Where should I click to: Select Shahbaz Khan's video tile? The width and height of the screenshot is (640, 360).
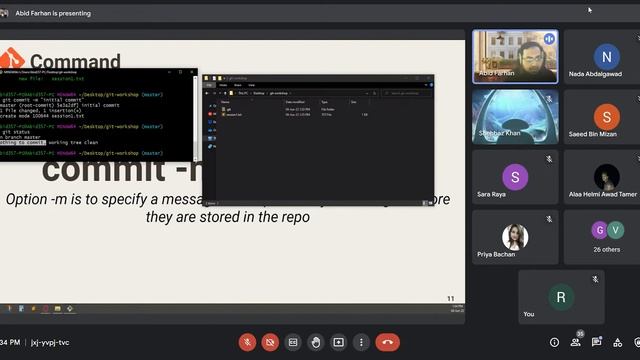pos(515,117)
